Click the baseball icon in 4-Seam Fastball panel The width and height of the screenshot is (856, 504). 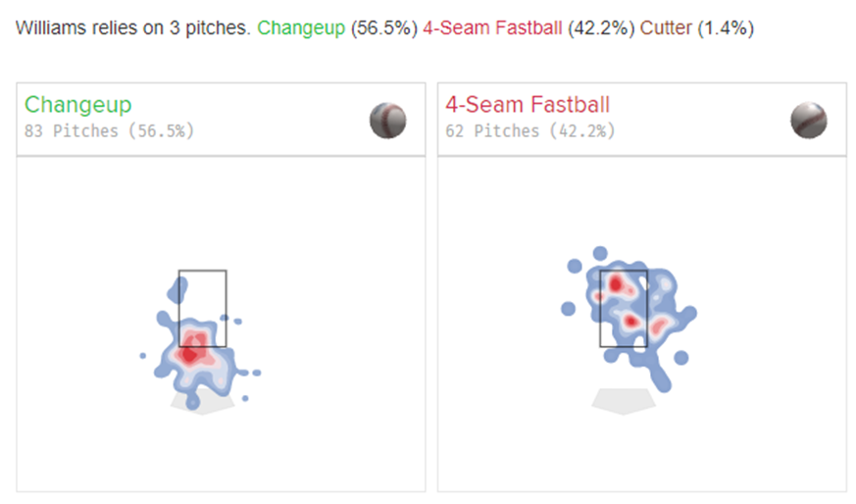coord(808,121)
